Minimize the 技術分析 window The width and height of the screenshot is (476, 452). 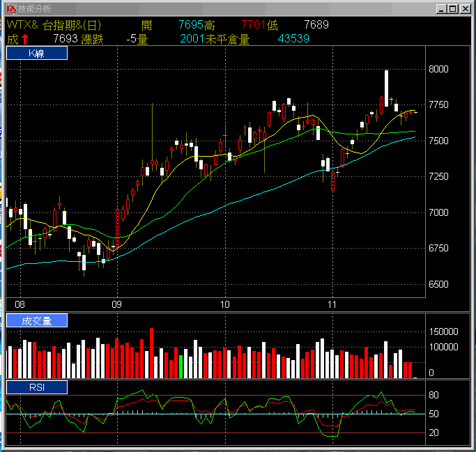pyautogui.click(x=441, y=9)
